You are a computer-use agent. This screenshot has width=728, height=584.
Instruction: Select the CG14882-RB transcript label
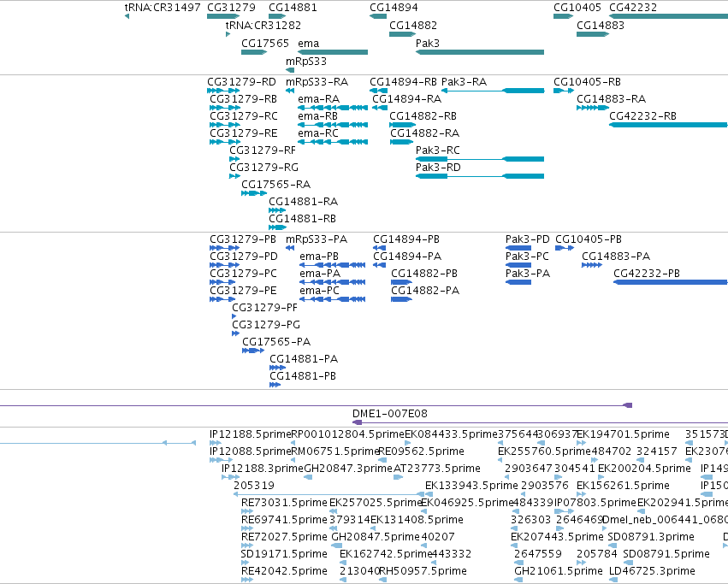[423, 116]
